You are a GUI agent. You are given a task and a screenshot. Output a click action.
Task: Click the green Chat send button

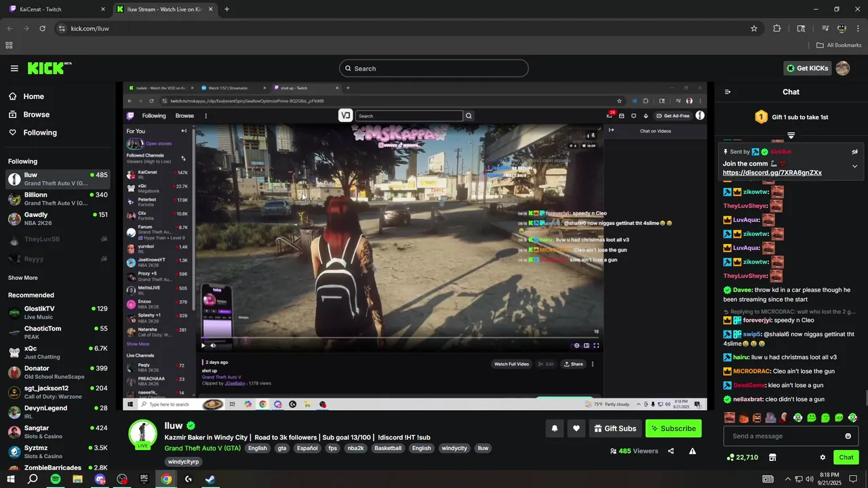[846, 457]
